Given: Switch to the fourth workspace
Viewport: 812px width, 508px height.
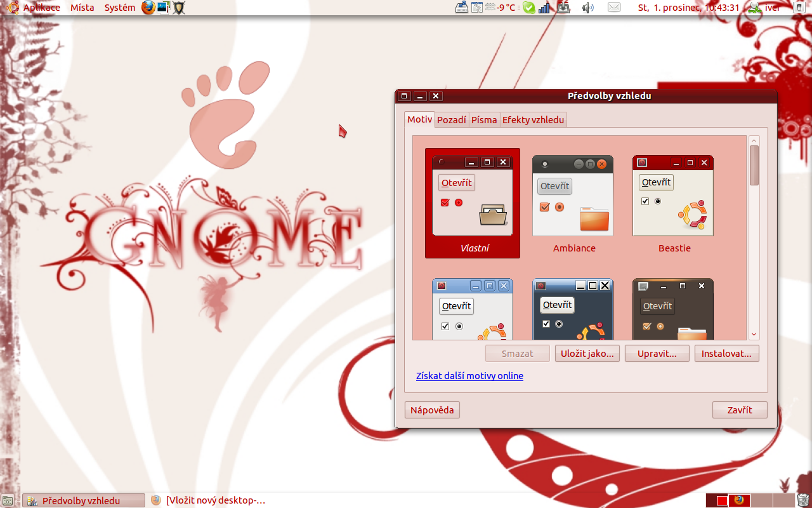Looking at the screenshot, I should point(783,500).
